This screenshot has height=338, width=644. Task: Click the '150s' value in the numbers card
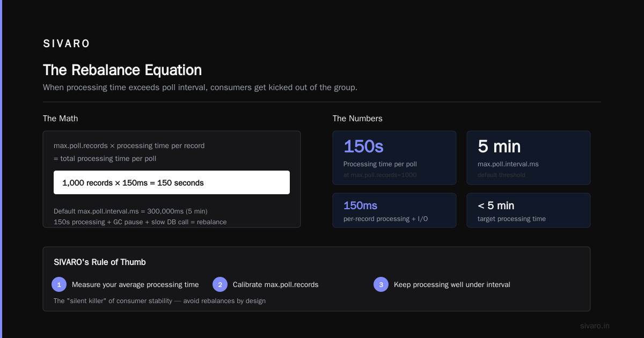[x=363, y=146]
